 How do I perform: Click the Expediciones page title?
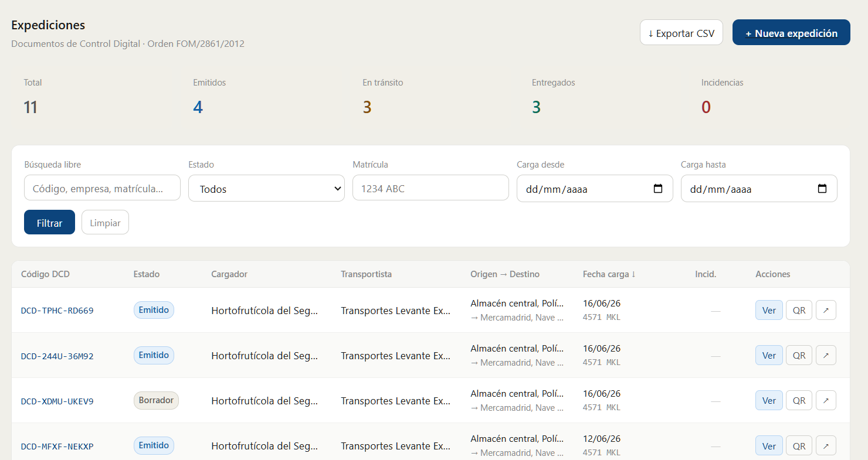(48, 25)
